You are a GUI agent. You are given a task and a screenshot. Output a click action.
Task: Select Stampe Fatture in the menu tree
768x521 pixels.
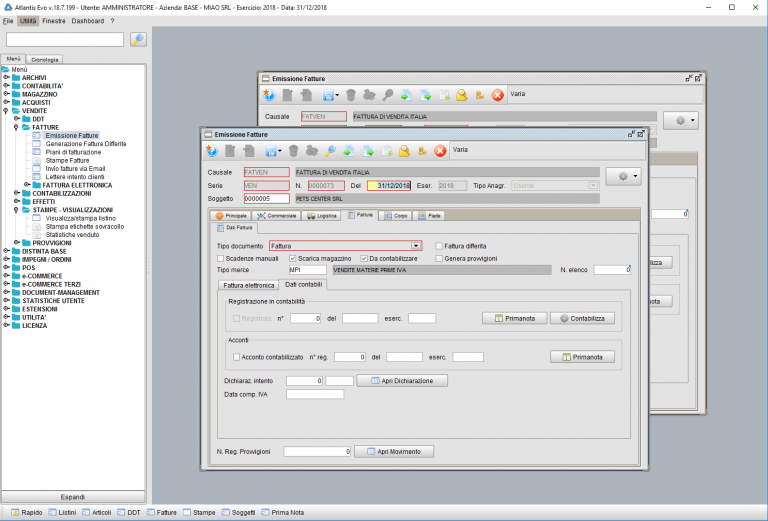click(67, 160)
